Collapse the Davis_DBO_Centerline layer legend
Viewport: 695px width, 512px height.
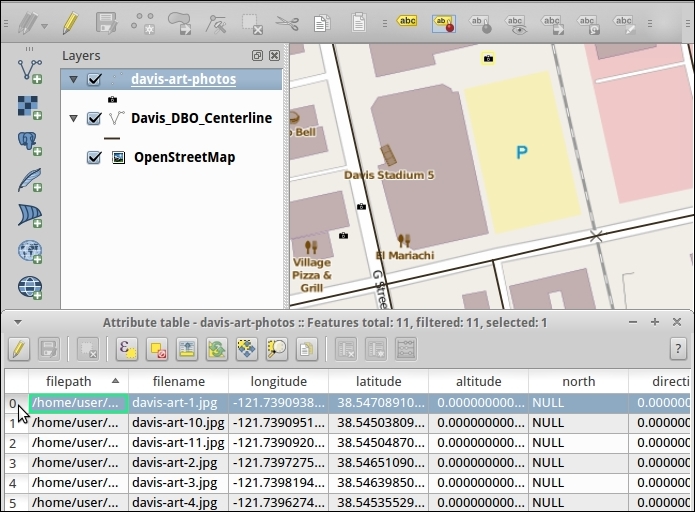[73, 119]
